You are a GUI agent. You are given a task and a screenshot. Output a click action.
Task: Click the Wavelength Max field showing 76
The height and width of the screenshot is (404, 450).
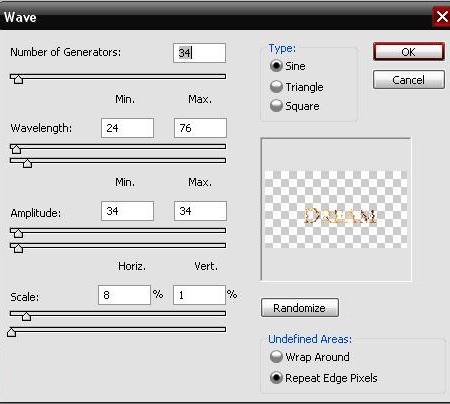pyautogui.click(x=200, y=128)
